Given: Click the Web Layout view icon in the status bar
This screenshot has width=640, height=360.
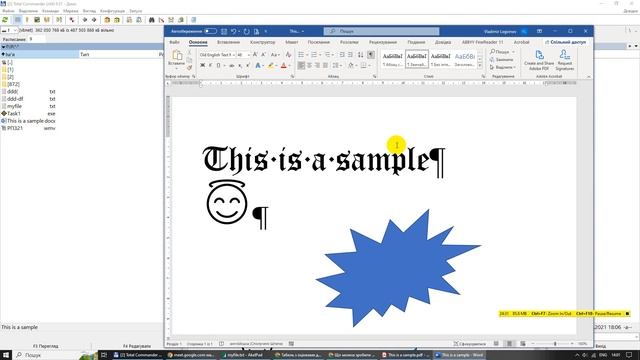Looking at the screenshot, I should [x=523, y=344].
